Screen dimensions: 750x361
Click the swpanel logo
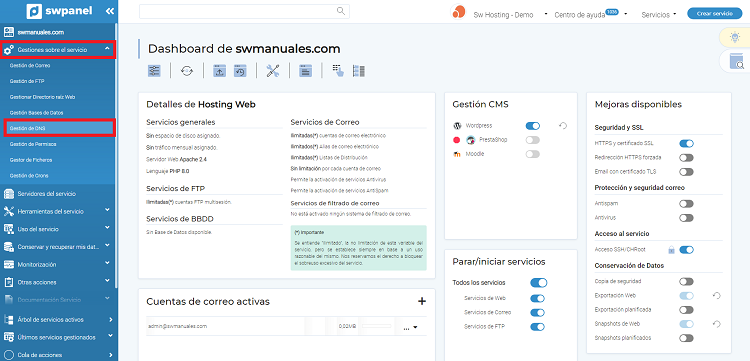pos(59,11)
